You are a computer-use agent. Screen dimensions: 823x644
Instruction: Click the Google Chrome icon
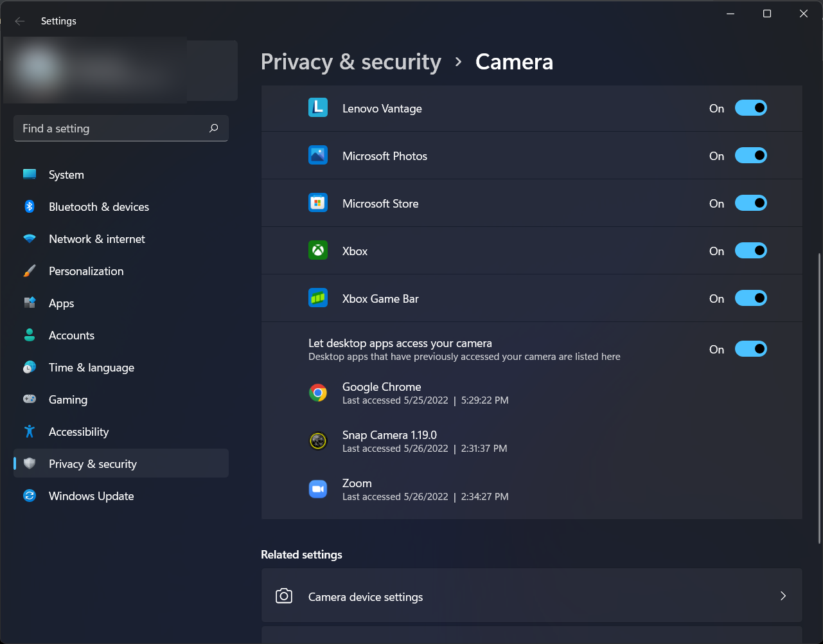318,393
